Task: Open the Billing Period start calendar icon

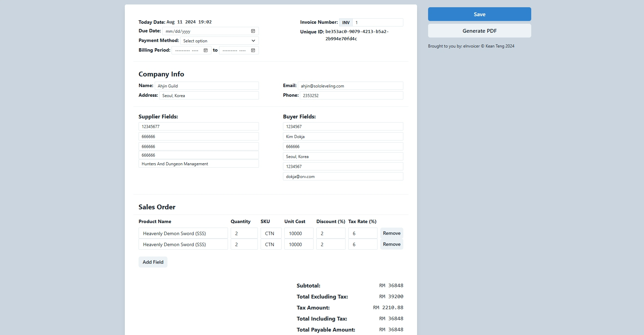Action: [206, 50]
